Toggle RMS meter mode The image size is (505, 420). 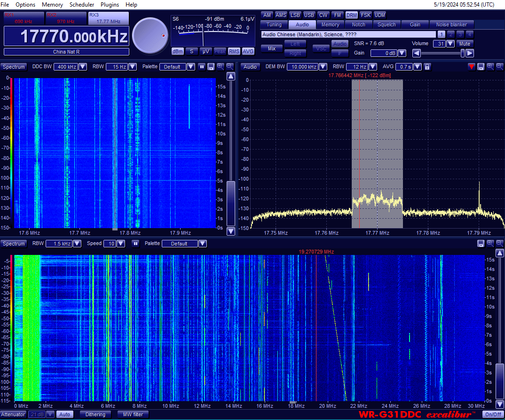pos(234,51)
